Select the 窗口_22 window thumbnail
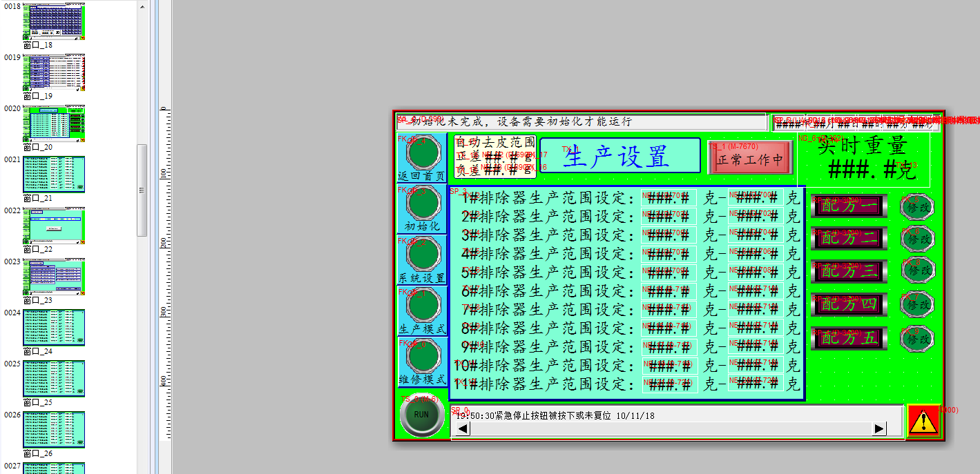 [54, 225]
